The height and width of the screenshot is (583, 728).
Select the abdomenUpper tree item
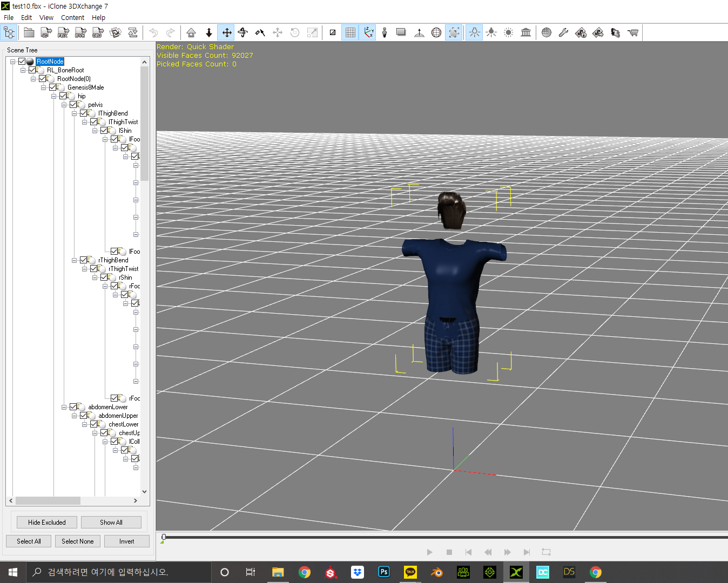tap(118, 416)
